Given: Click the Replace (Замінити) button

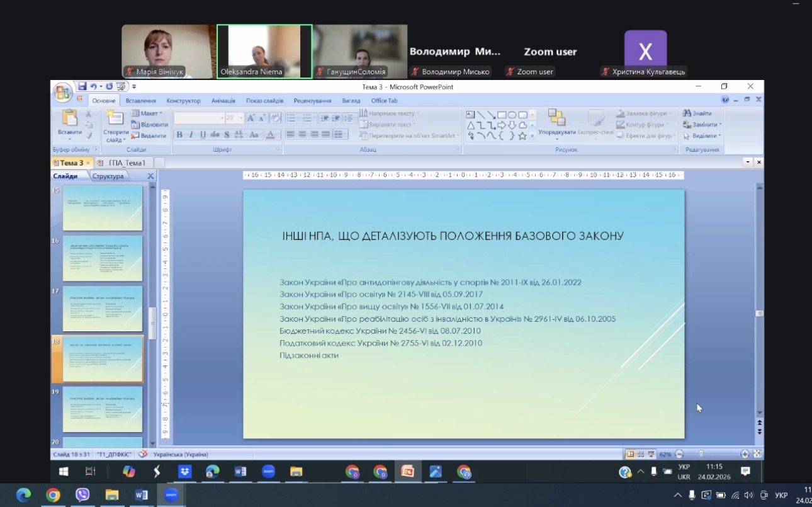Looking at the screenshot, I should click(x=702, y=125).
